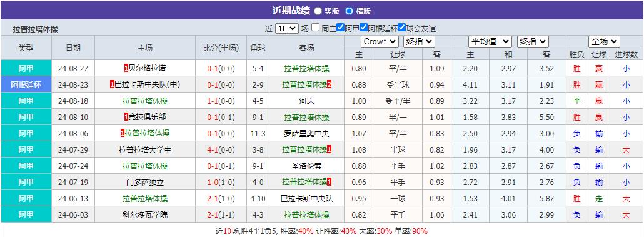Click the 走 handicap result on 24-06-13
The image size is (644, 237).
[599, 199]
